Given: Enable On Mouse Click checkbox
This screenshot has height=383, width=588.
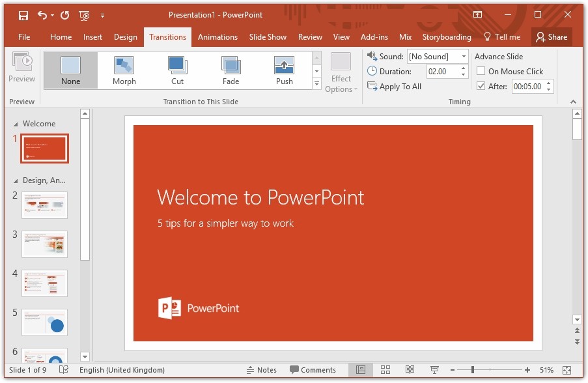Looking at the screenshot, I should [x=481, y=71].
